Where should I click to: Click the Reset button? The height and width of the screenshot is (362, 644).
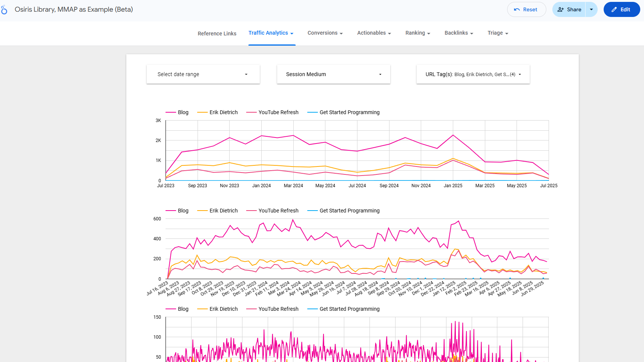526,10
